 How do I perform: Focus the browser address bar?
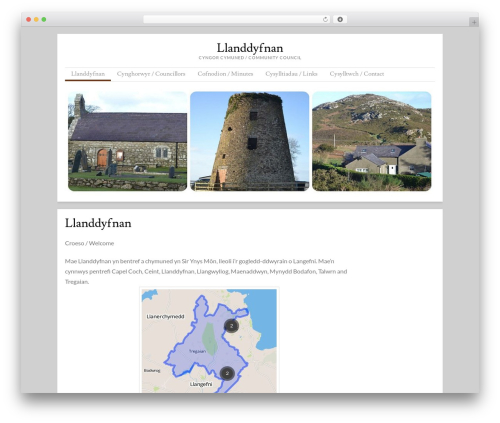tap(237, 19)
